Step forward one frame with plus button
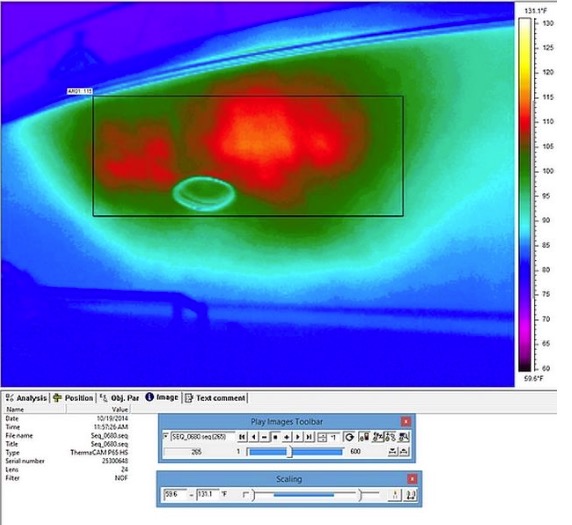This screenshot has width=572, height=525. (x=286, y=437)
